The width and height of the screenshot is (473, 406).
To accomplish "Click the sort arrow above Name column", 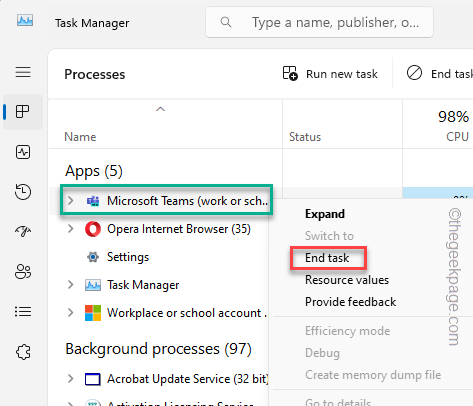I will coord(160,109).
